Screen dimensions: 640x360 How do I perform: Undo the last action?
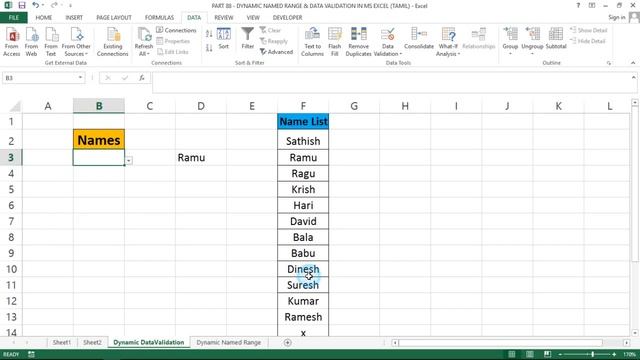[36, 5]
